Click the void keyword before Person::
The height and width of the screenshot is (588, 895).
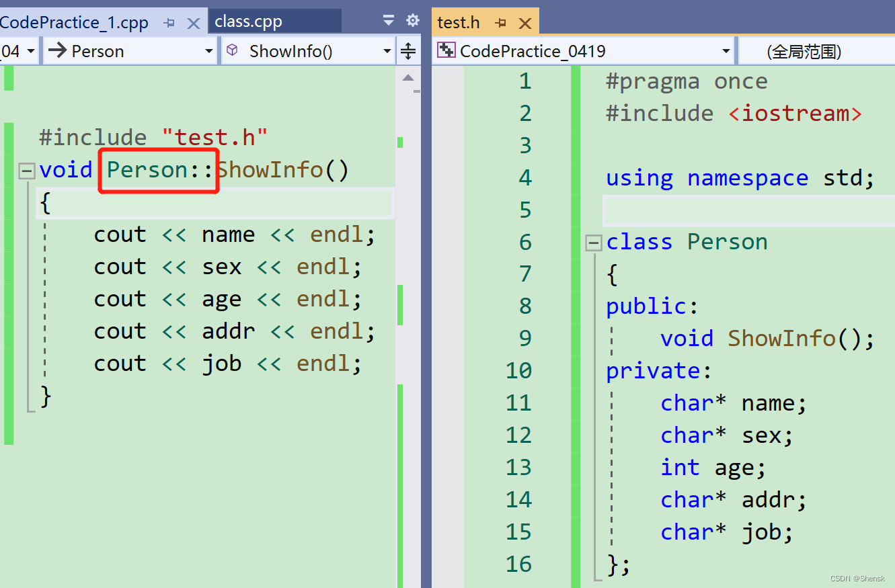[65, 169]
